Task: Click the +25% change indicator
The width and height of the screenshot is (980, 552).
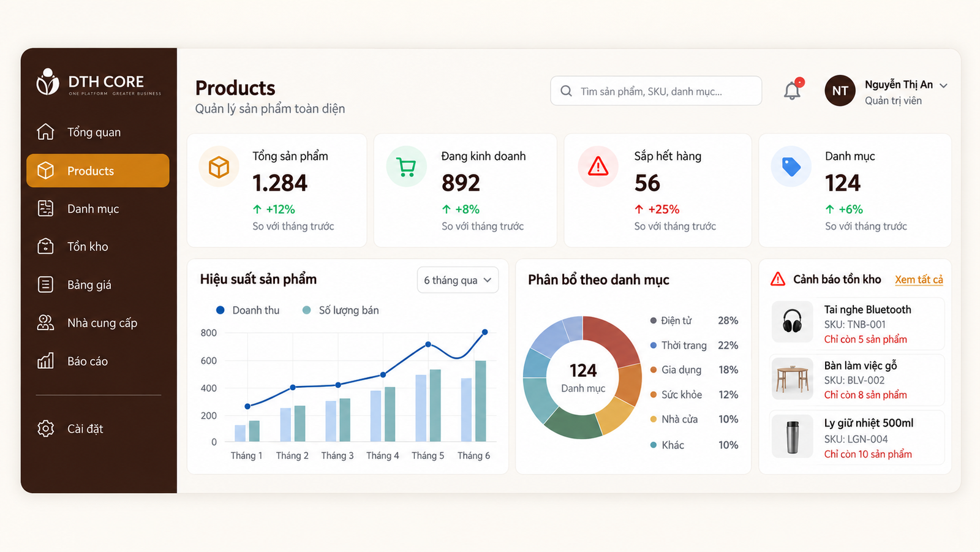Action: pos(657,209)
